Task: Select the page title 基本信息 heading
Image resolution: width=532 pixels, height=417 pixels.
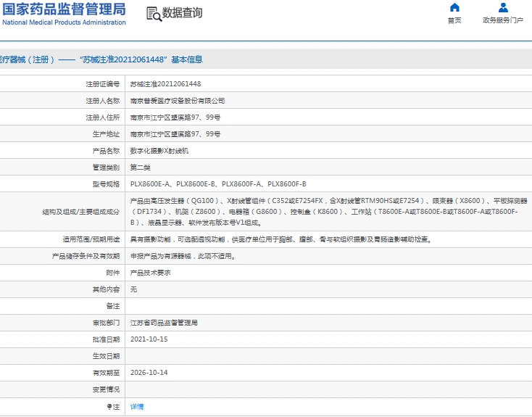Action: [x=187, y=59]
